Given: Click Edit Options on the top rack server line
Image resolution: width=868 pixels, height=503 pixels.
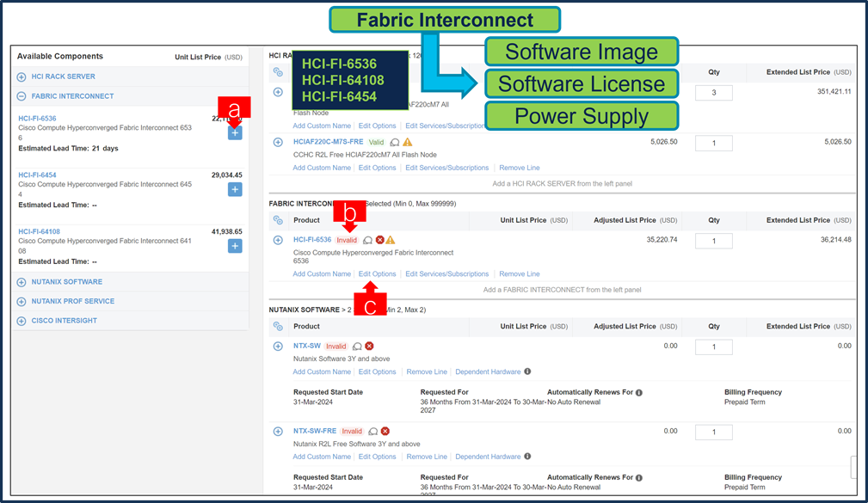Looking at the screenshot, I should 377,126.
